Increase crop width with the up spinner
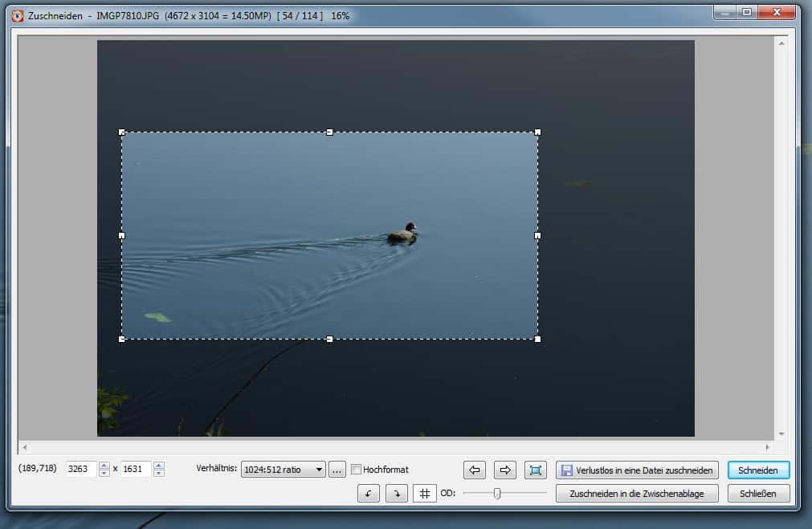The width and height of the screenshot is (812, 529). coord(104,466)
